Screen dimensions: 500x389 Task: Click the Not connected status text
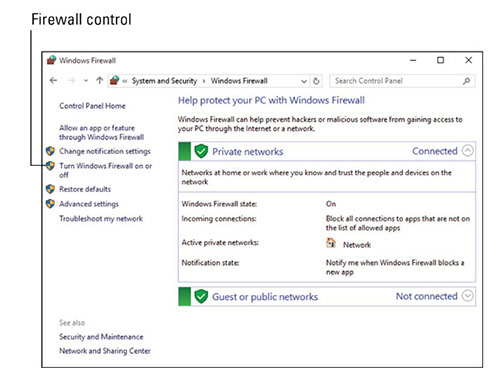click(x=427, y=296)
